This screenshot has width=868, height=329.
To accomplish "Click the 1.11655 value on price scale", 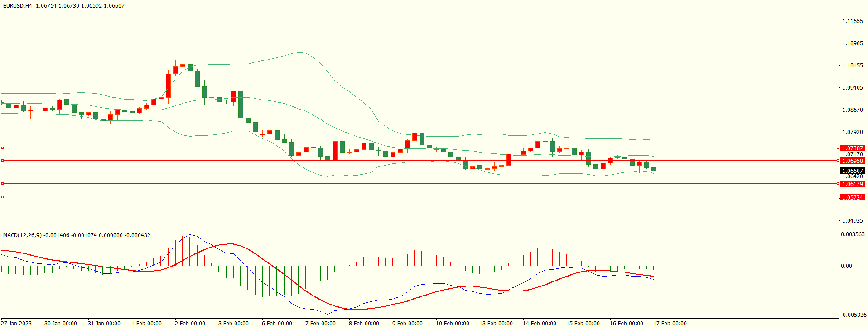I will click(x=852, y=21).
